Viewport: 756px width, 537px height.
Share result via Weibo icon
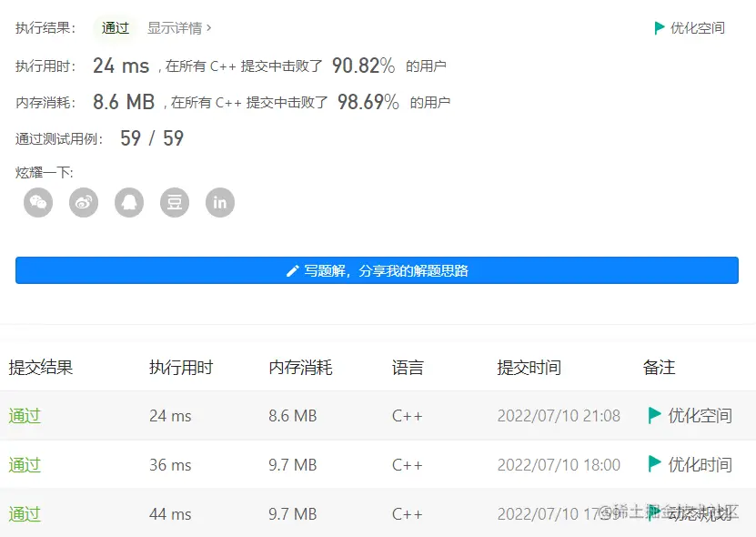(84, 203)
